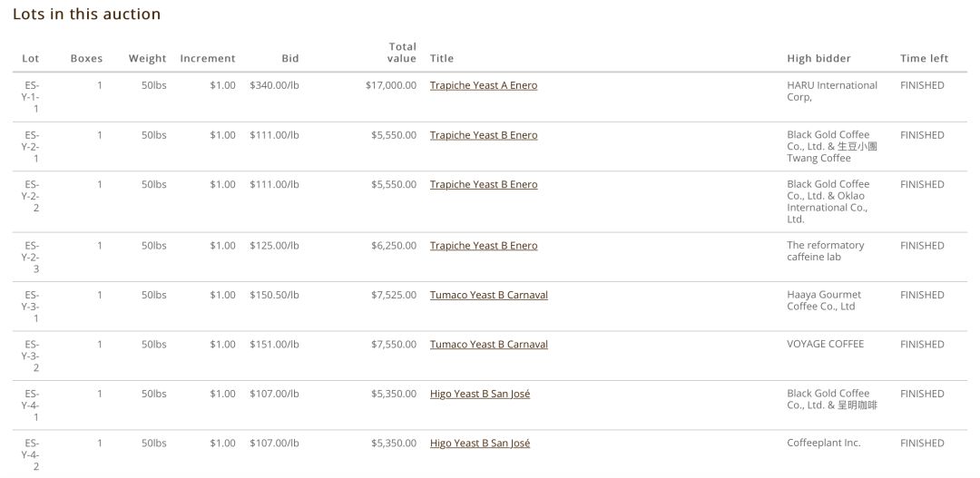Click Trapiche Yeast B Enero for lot ES-Y-2-2
Viewport: 980px width, 478px height.
point(483,184)
